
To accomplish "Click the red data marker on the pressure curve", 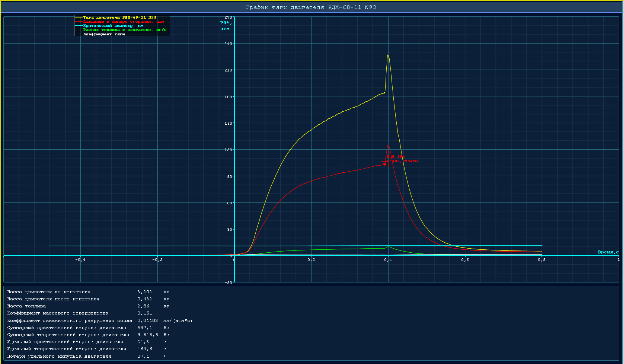I will 384,164.
